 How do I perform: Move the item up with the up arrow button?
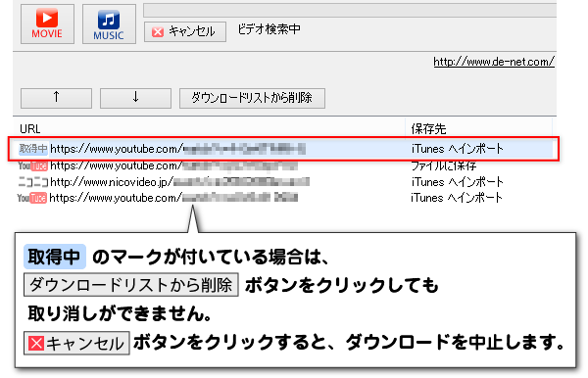56,98
